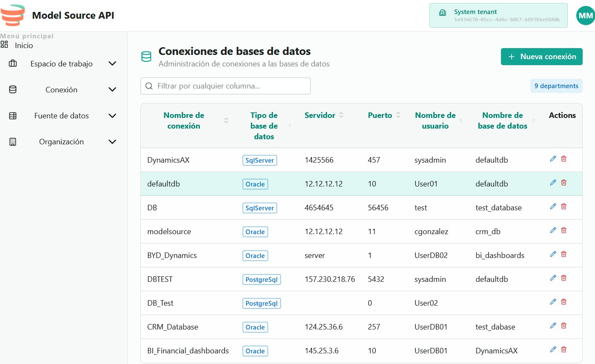Delete the DBTEST connection
This screenshot has height=364, width=595.
[564, 278]
